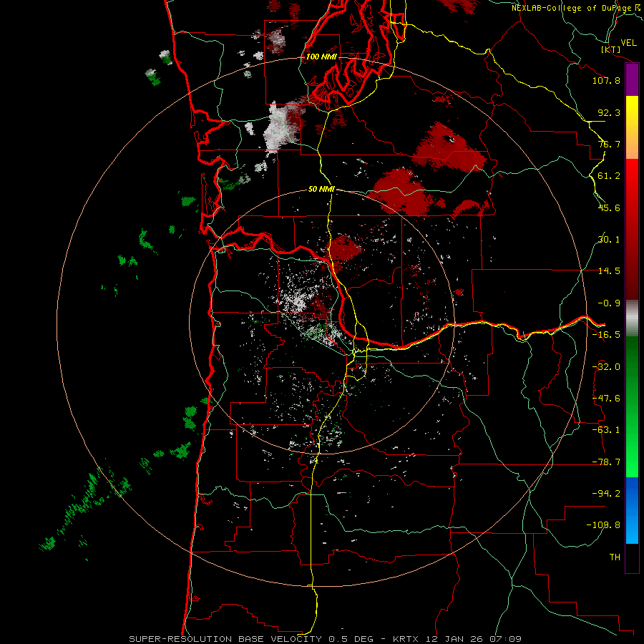The height and width of the screenshot is (644, 644).
Task: Click the Super-Resolution Base Velocity caption
Action: pyautogui.click(x=325, y=639)
